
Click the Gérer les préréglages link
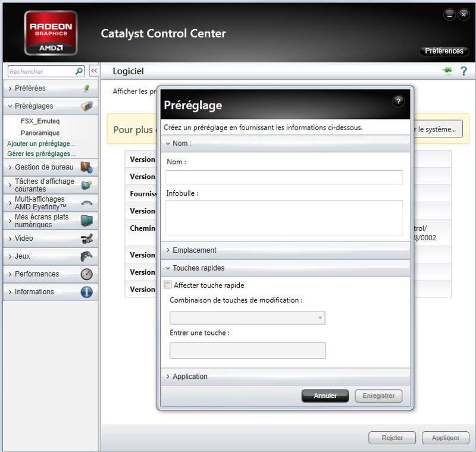click(x=41, y=154)
